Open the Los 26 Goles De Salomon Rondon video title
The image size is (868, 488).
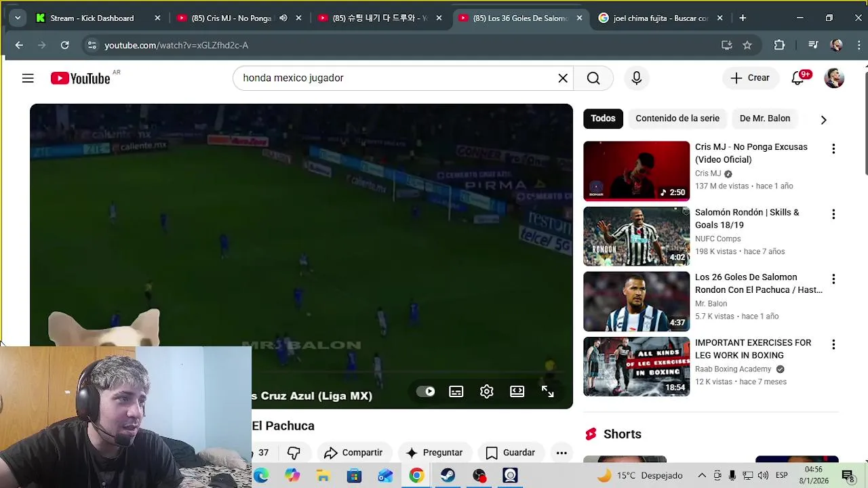pos(758,283)
